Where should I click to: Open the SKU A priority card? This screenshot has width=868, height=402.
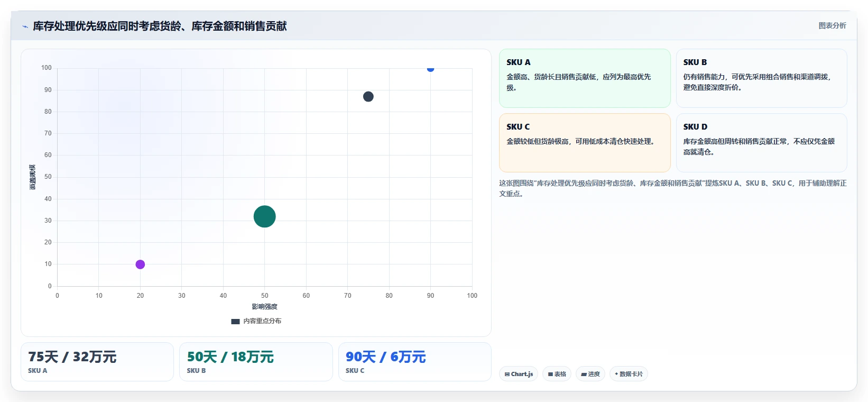point(585,78)
